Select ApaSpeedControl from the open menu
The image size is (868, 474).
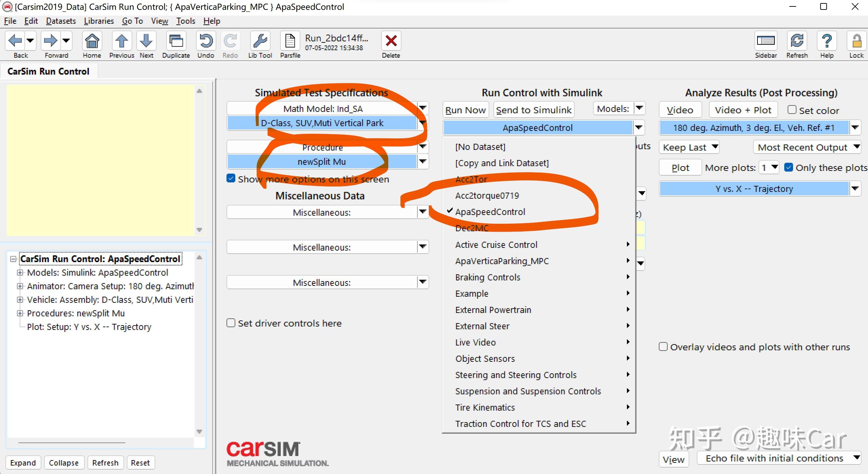coord(490,212)
